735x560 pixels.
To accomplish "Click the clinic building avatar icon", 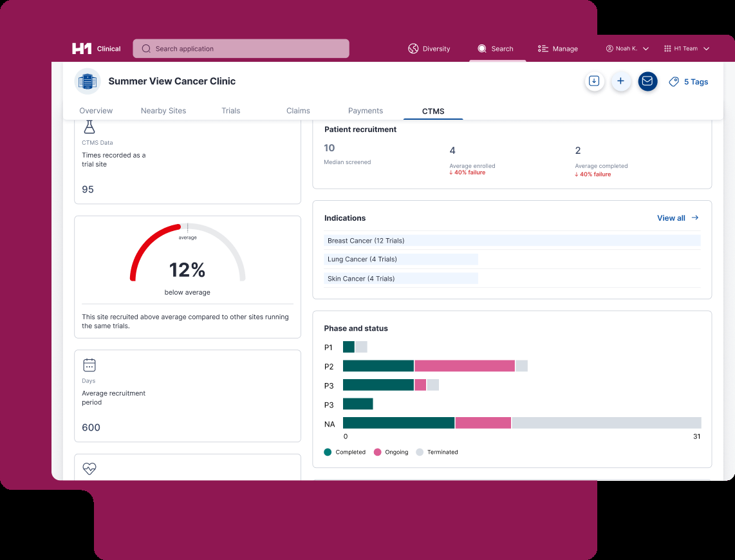I will [88, 81].
